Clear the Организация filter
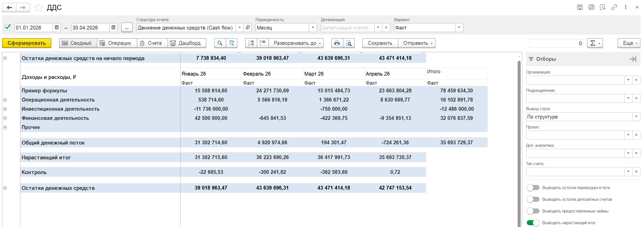Screen dimensions: 644x227 click(636, 80)
